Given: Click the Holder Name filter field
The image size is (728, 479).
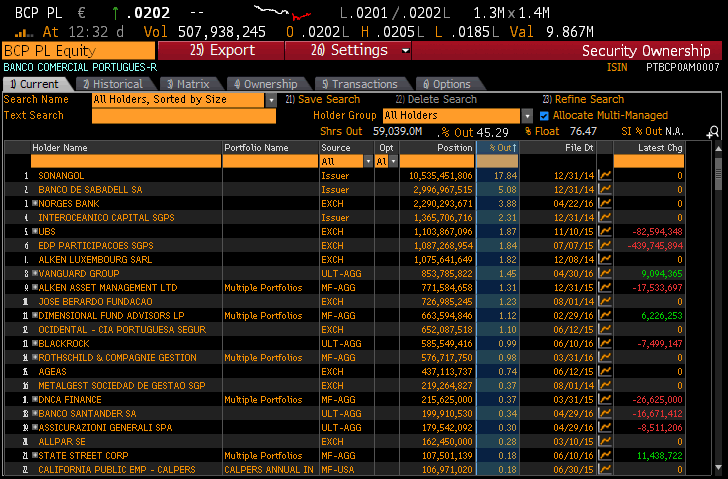Looking at the screenshot, I should 126,162.
